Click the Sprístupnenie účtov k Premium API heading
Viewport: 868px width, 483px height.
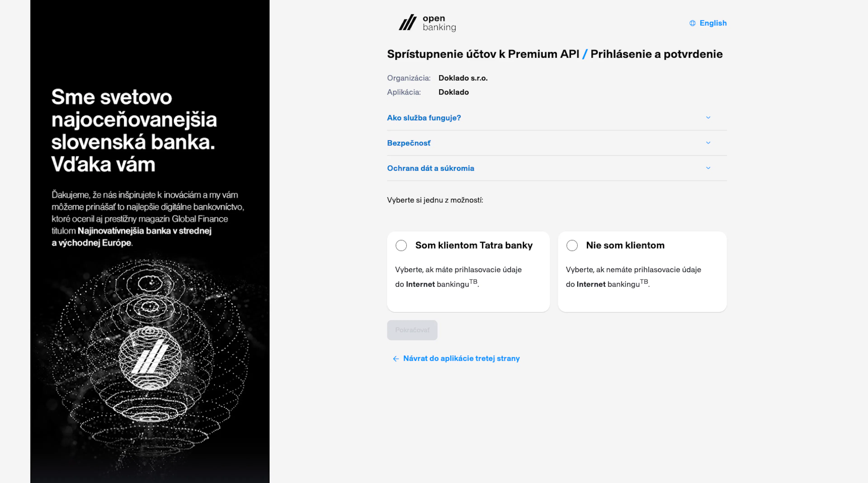pyautogui.click(x=483, y=54)
